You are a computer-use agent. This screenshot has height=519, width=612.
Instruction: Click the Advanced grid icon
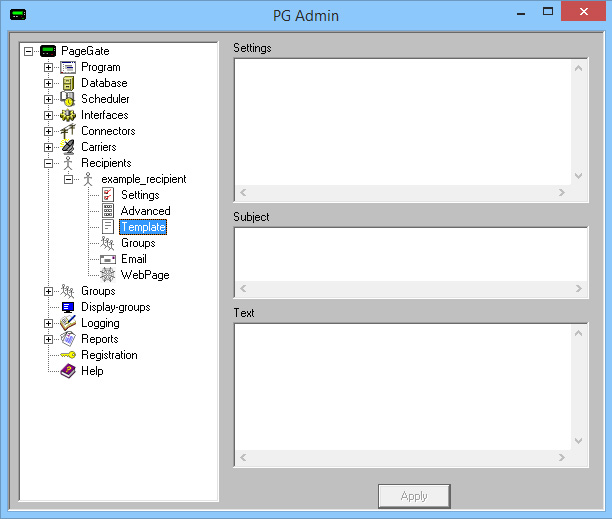108,211
